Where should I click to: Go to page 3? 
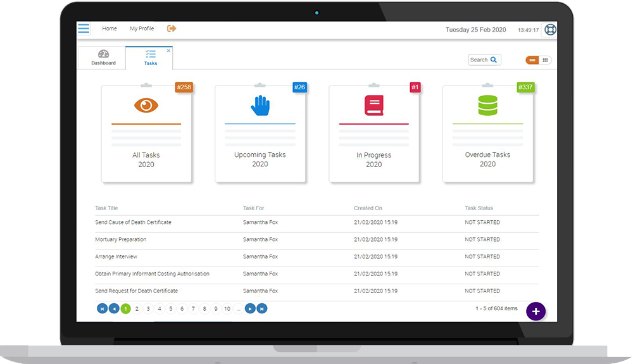pyautogui.click(x=148, y=309)
